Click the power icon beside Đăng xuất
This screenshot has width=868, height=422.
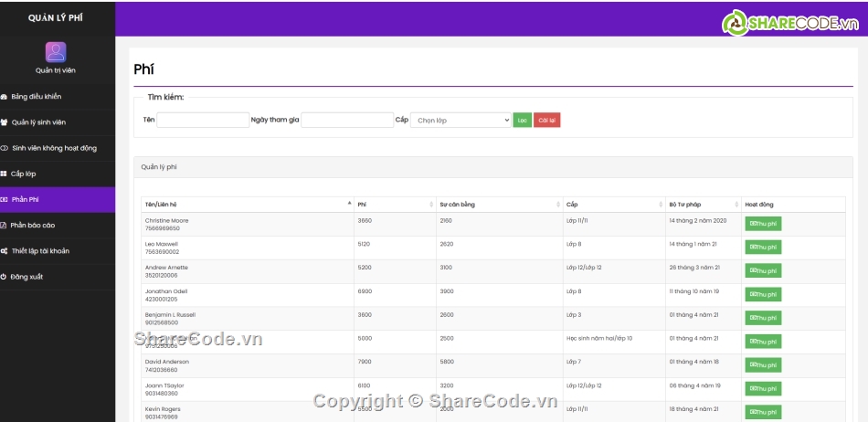coord(4,277)
